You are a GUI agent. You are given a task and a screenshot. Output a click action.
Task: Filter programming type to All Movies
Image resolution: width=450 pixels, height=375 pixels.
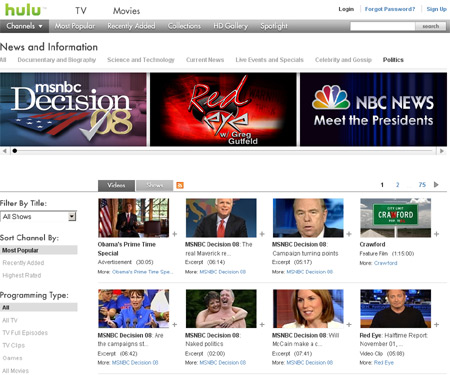pyautogui.click(x=15, y=371)
